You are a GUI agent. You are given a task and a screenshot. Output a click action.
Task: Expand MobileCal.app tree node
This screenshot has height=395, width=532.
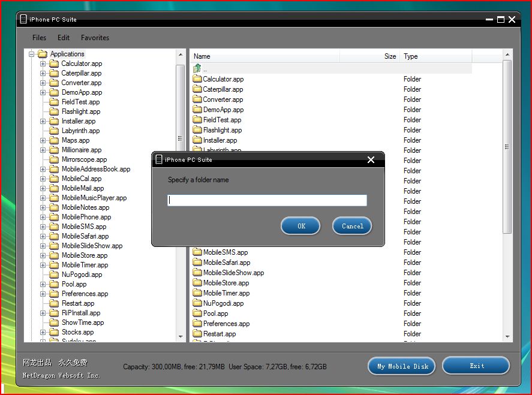coord(43,179)
